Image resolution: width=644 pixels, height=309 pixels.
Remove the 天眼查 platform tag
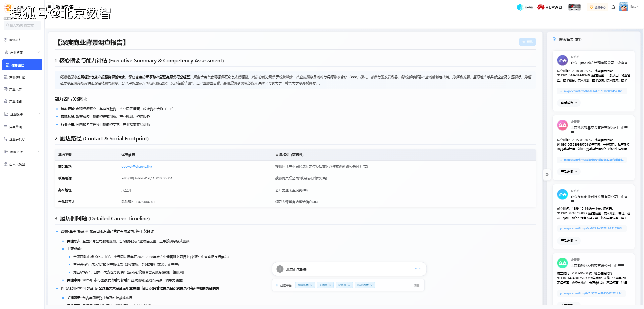[330, 285]
